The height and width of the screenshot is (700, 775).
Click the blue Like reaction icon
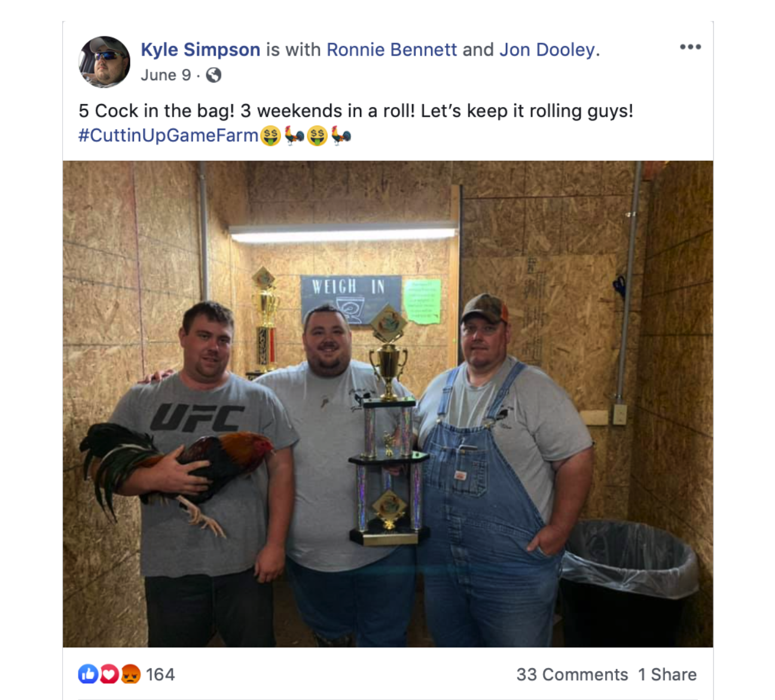click(x=88, y=674)
